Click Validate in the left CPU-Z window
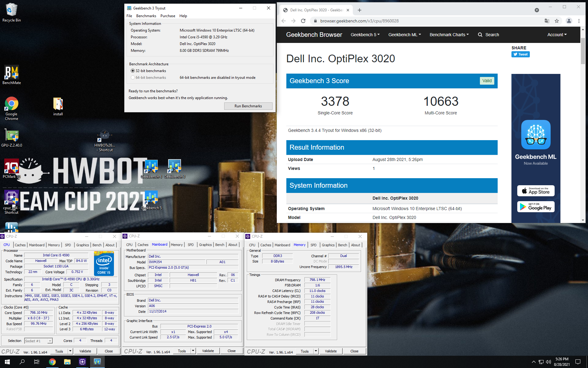The height and width of the screenshot is (368, 588). click(85, 351)
